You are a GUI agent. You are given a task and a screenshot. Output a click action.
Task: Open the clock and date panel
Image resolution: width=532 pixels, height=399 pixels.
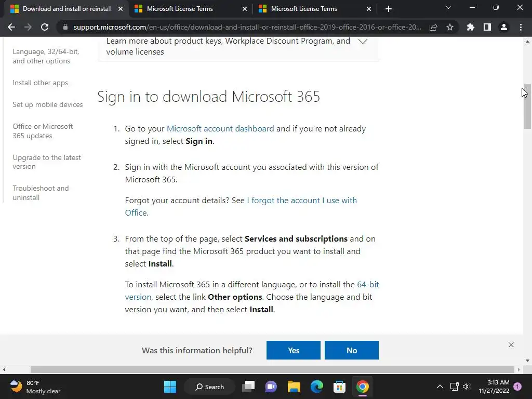tap(494, 387)
